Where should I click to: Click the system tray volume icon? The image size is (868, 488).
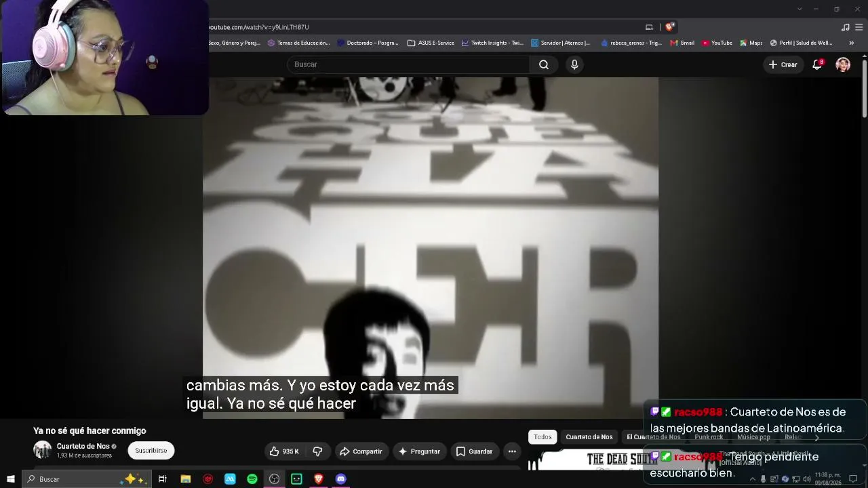coord(807,479)
